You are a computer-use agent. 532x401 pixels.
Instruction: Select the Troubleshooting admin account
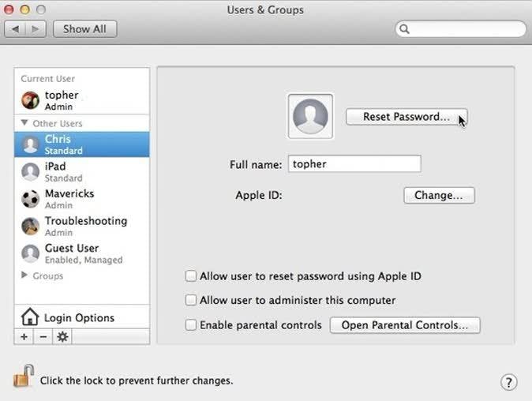[84, 226]
